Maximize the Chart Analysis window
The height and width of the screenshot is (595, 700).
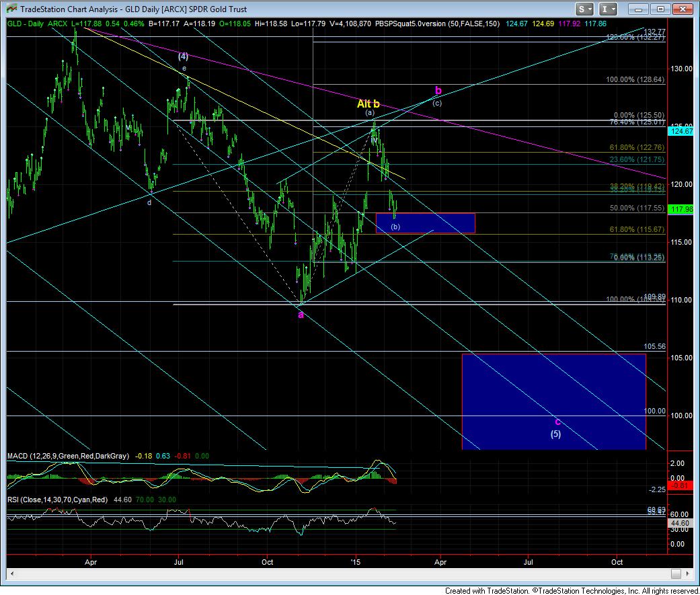coord(660,9)
